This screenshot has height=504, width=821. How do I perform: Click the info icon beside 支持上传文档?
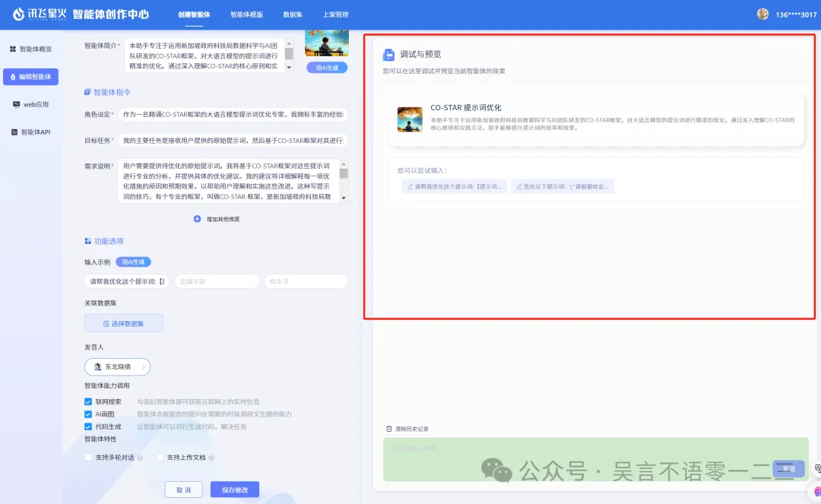coord(211,458)
